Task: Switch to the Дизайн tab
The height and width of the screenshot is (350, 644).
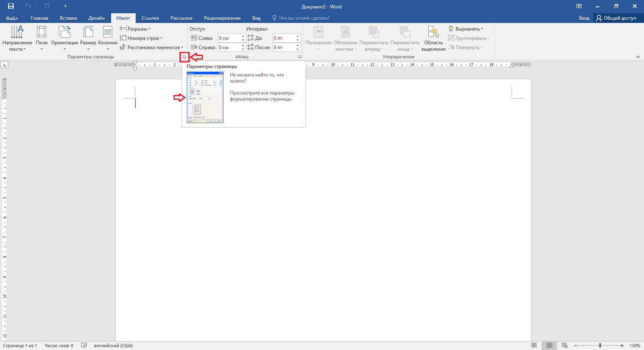Action: [x=97, y=18]
